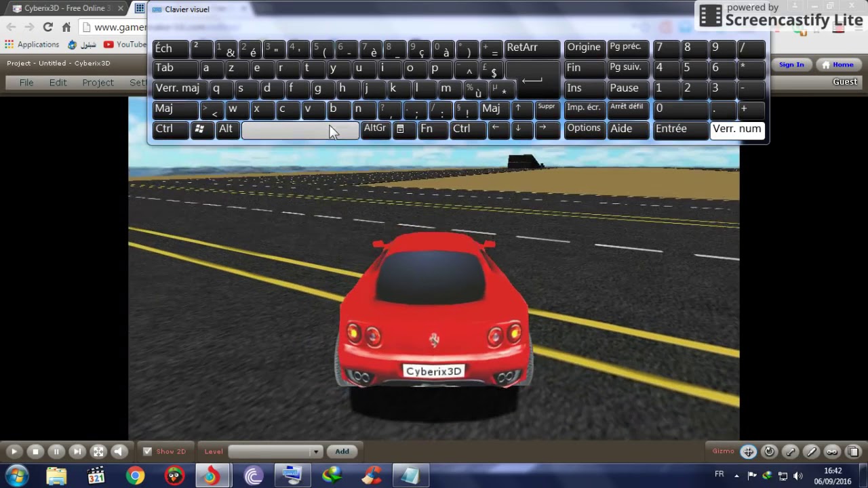Show hidden system tray icons arrow
The image size is (868, 488).
click(736, 476)
